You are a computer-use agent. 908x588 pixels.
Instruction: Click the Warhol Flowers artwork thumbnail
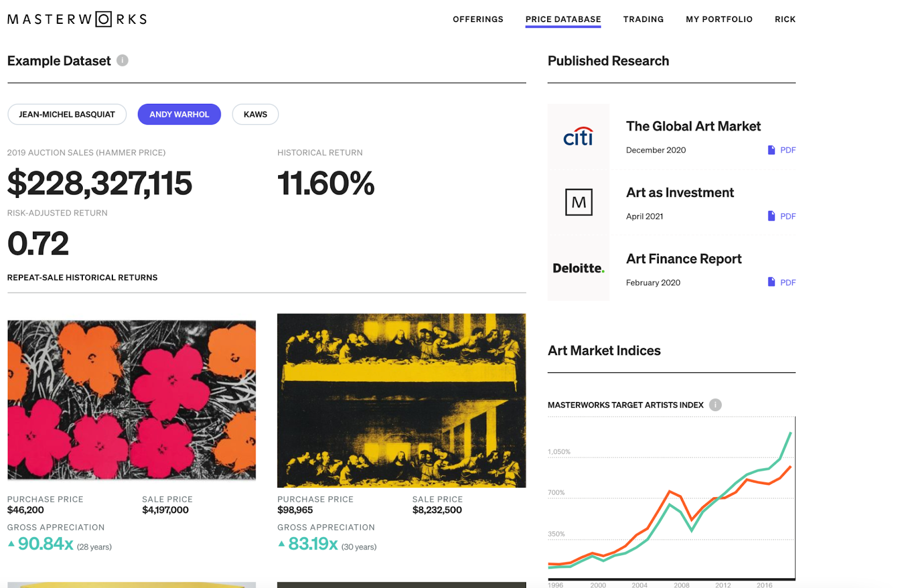(x=132, y=400)
